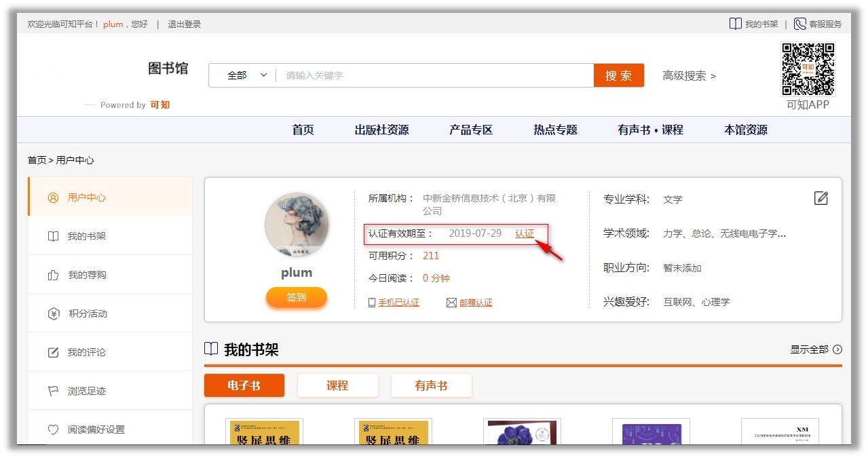Viewport: 868px width, 458px height.
Task: Switch to the 课程 tab
Action: coord(337,385)
